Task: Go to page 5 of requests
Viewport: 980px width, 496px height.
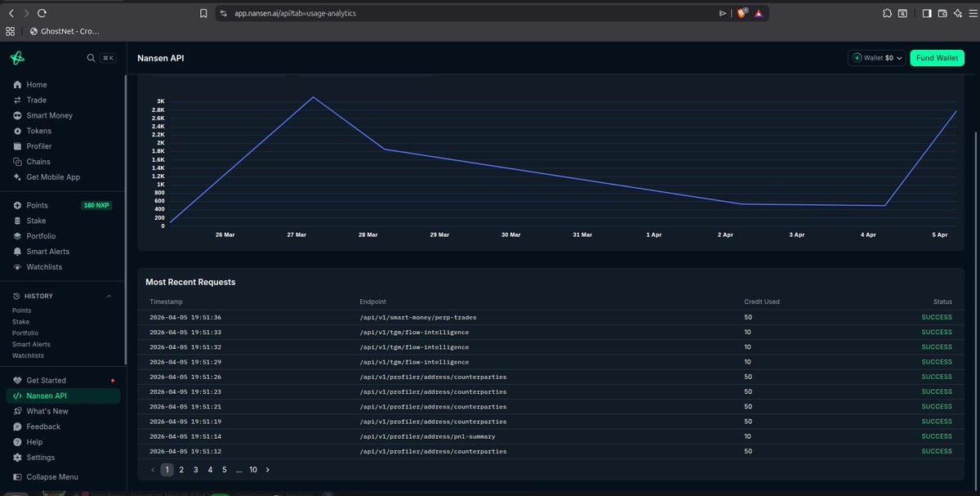Action: click(x=225, y=470)
